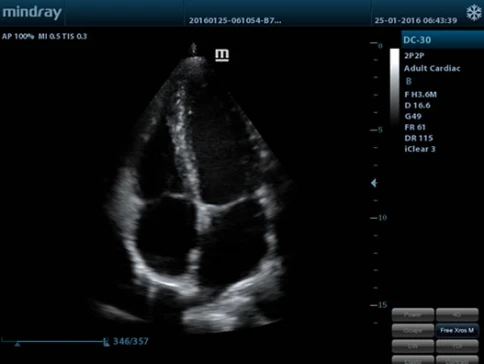
Task: Click the mindray logo
Action: [32, 12]
